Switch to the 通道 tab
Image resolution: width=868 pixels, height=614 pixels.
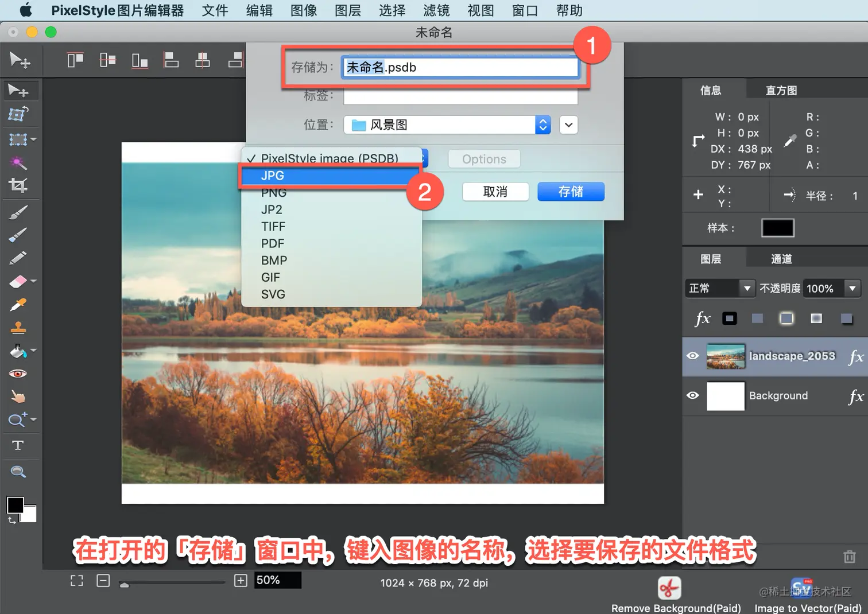(781, 259)
